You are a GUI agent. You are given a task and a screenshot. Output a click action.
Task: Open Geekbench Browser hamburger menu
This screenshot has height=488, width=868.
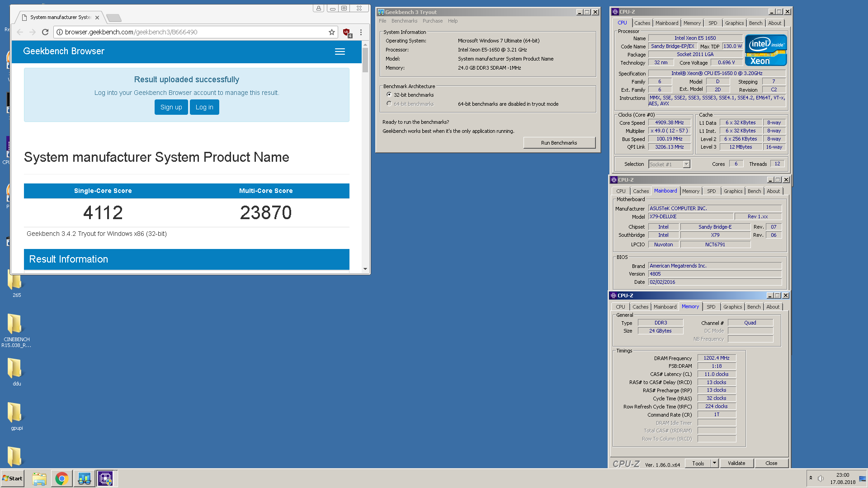pyautogui.click(x=340, y=52)
